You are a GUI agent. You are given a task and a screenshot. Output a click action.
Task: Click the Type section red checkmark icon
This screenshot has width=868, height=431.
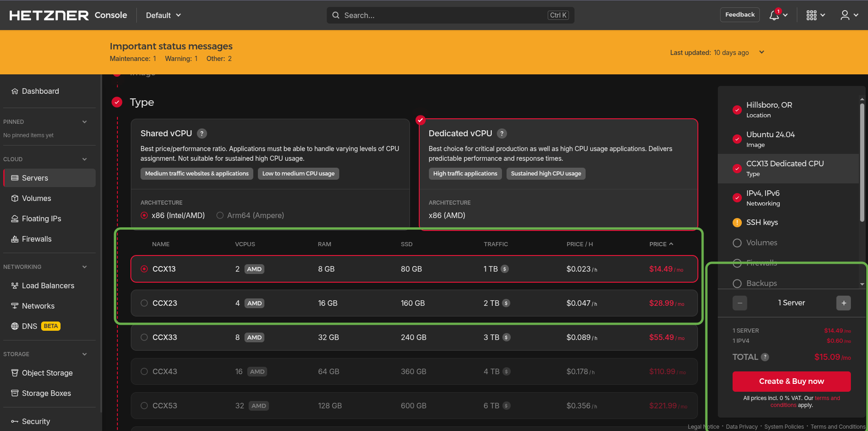(117, 102)
